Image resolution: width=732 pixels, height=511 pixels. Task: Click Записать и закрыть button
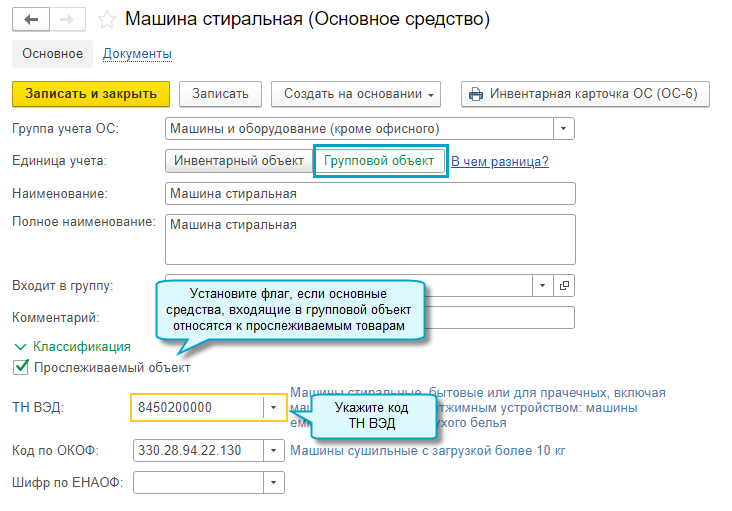(x=91, y=94)
